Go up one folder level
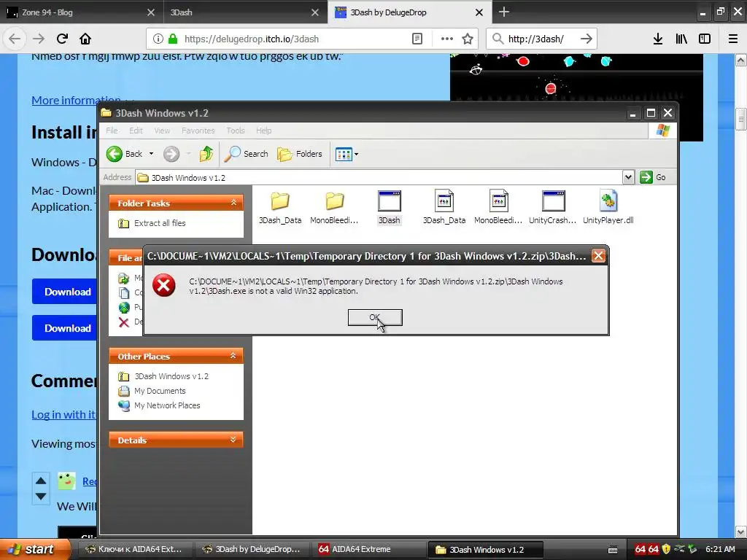The height and width of the screenshot is (560, 747). (206, 154)
